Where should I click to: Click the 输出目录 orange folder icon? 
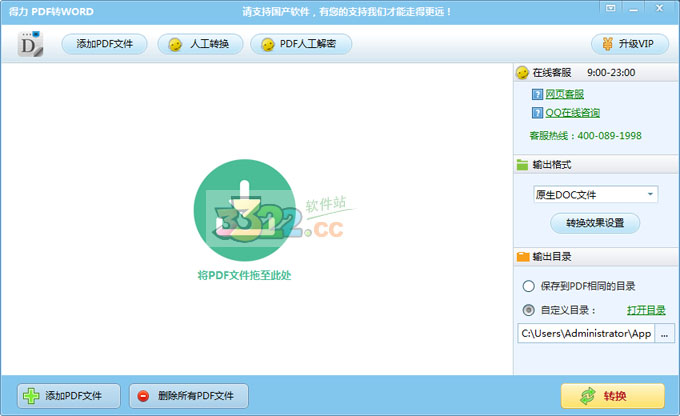[x=523, y=256]
